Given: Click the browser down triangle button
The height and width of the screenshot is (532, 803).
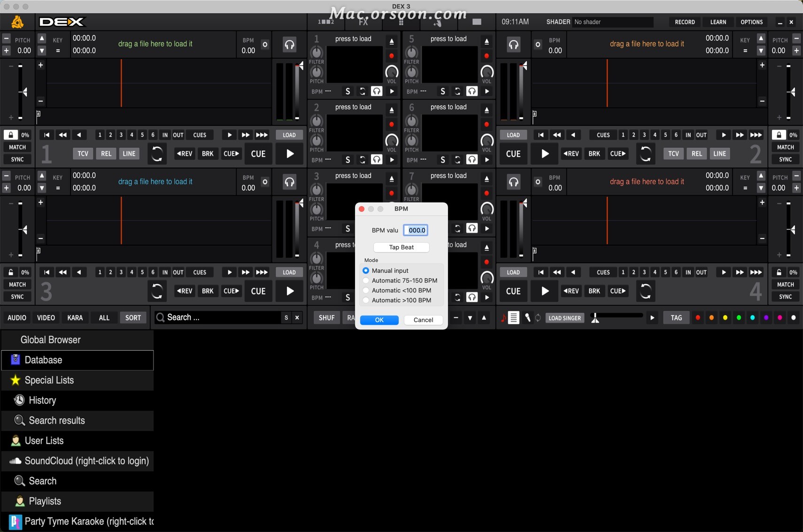Looking at the screenshot, I should (470, 318).
